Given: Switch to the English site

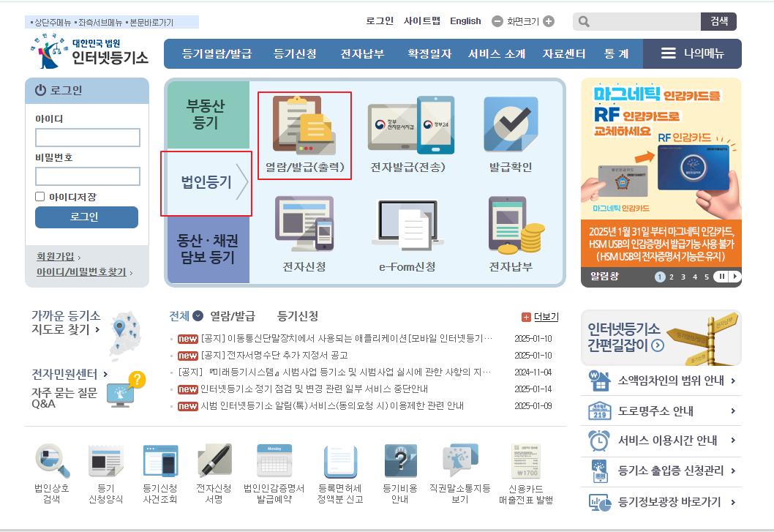Looking at the screenshot, I should (465, 20).
